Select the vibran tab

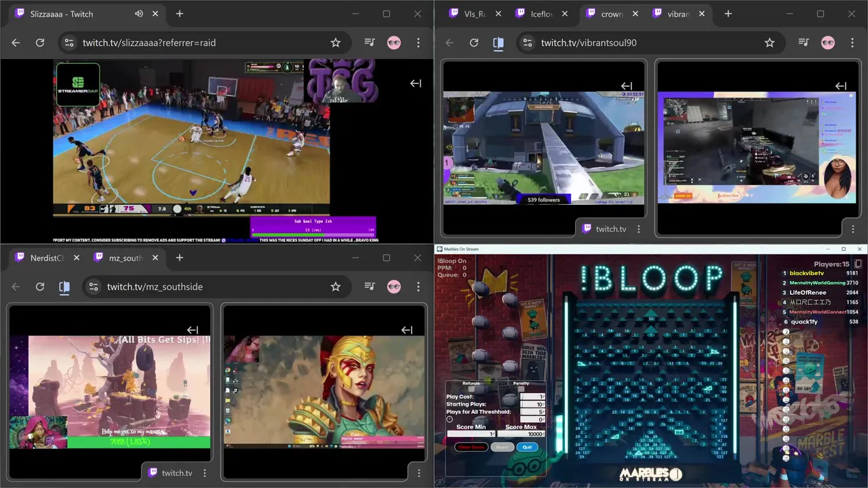pos(678,14)
